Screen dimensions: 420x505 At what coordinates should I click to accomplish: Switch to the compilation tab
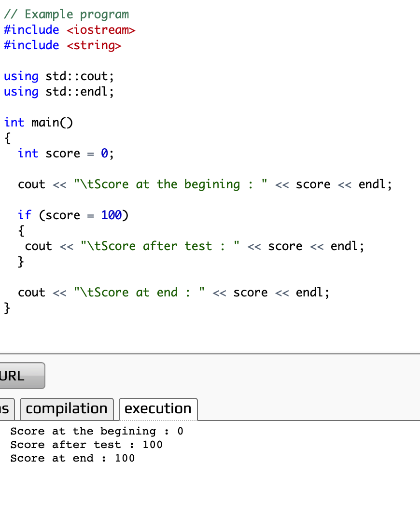pos(67,408)
